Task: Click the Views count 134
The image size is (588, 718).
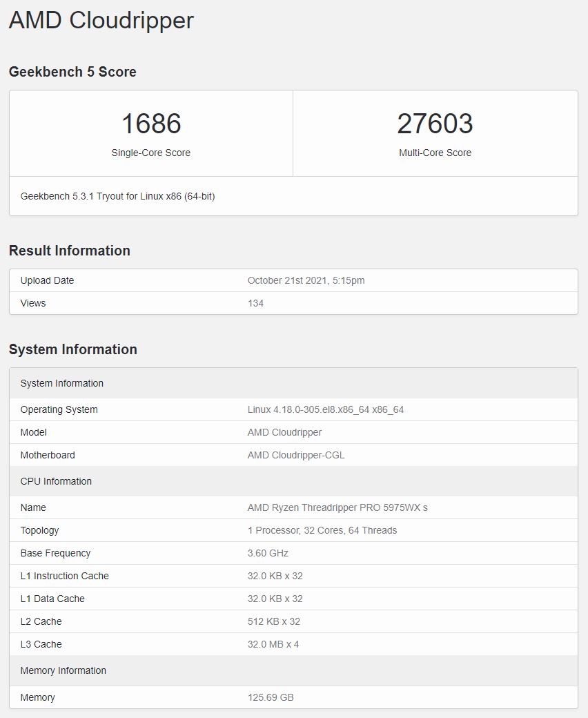Action: (255, 303)
